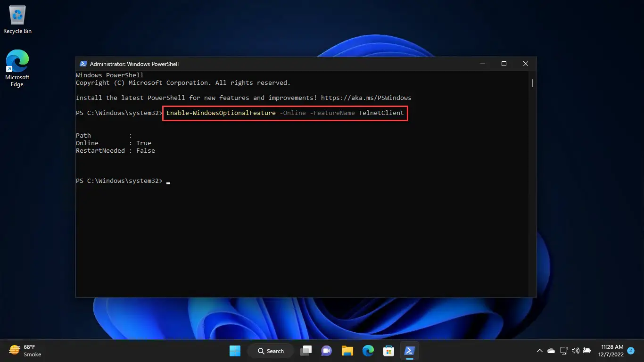Image resolution: width=644 pixels, height=362 pixels.
Task: Click the 'Path' output line
Action: pos(104,136)
